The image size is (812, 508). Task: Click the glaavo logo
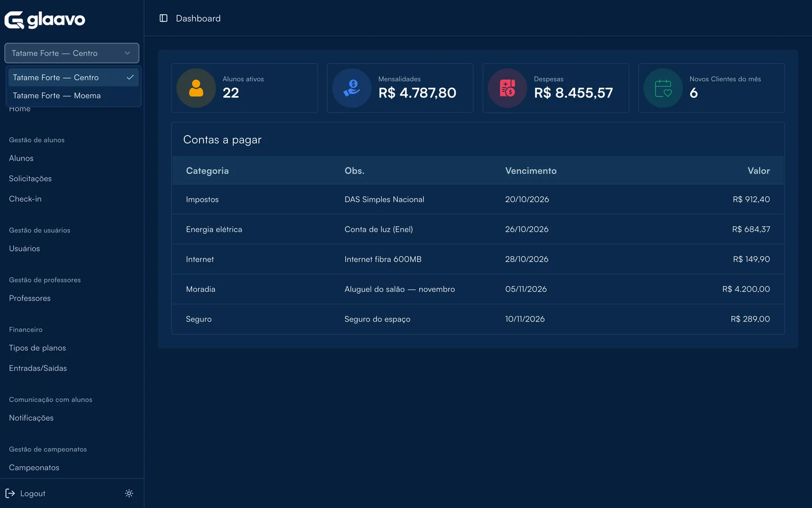point(45,20)
